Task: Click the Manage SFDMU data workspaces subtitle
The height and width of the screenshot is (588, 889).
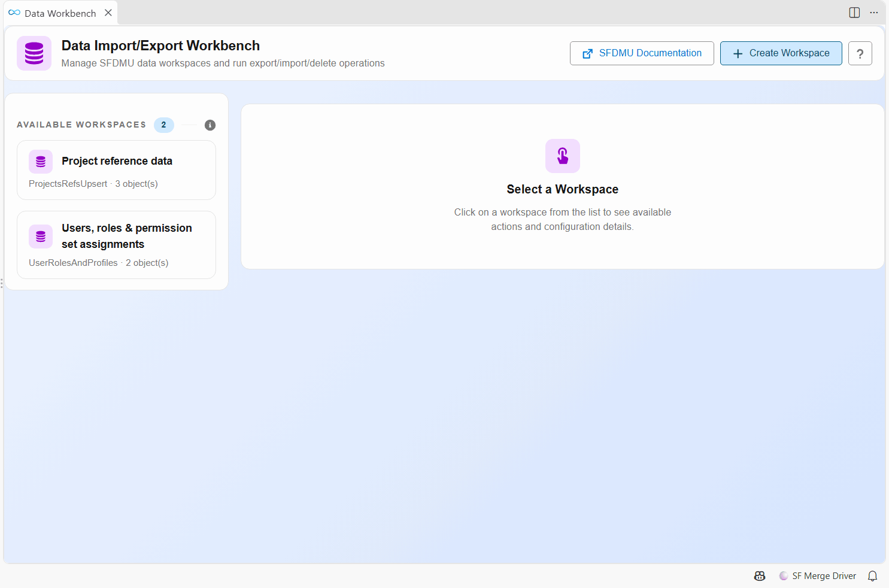Action: (x=223, y=63)
